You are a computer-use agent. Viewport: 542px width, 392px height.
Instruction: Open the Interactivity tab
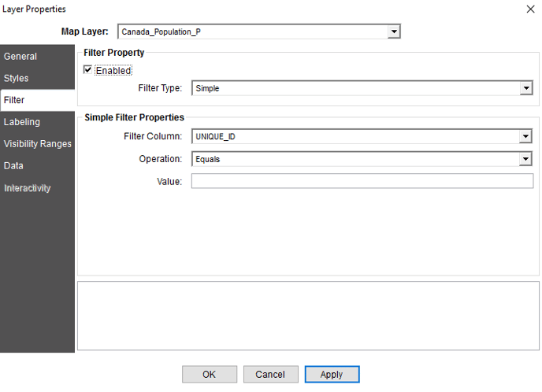click(37, 188)
